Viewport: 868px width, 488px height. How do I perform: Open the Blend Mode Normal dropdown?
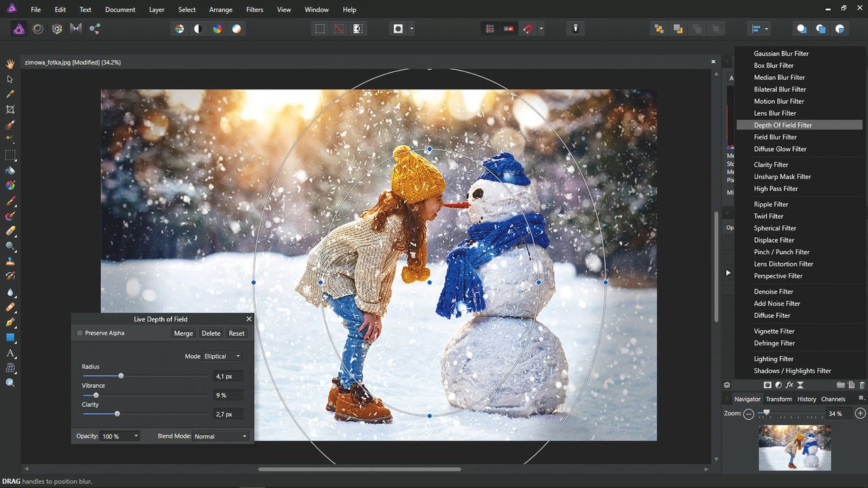[220, 436]
